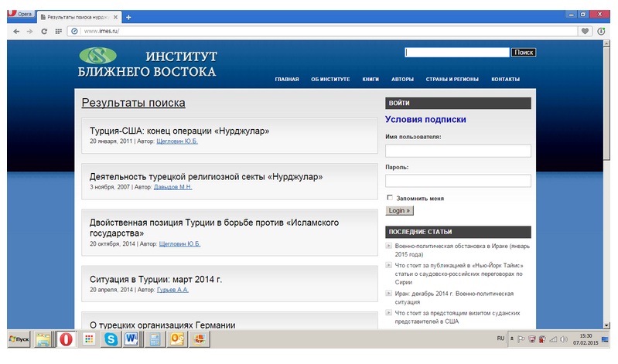Open the Speed Dial grid icon
This screenshot has height=364, width=618.
[x=59, y=31]
